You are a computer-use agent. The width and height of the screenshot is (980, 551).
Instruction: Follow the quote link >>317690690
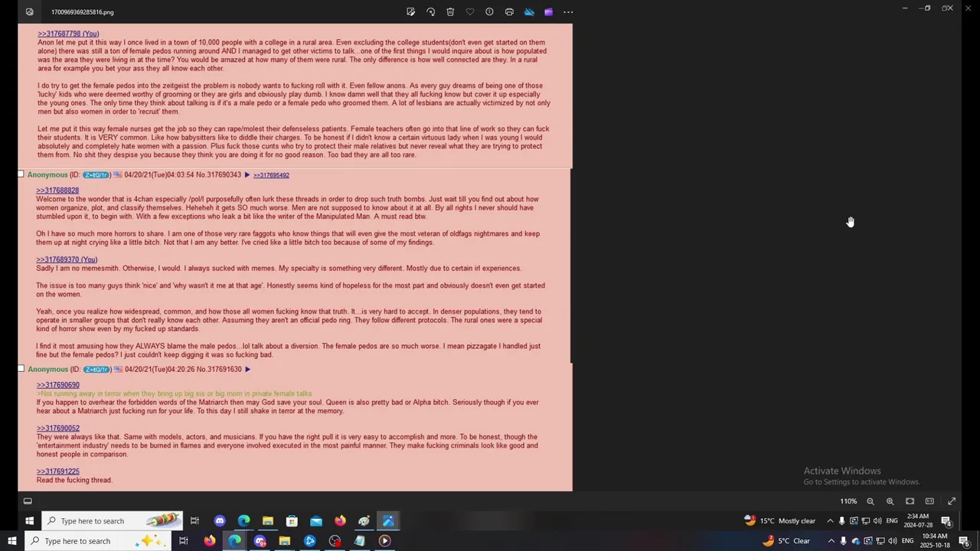[57, 385]
